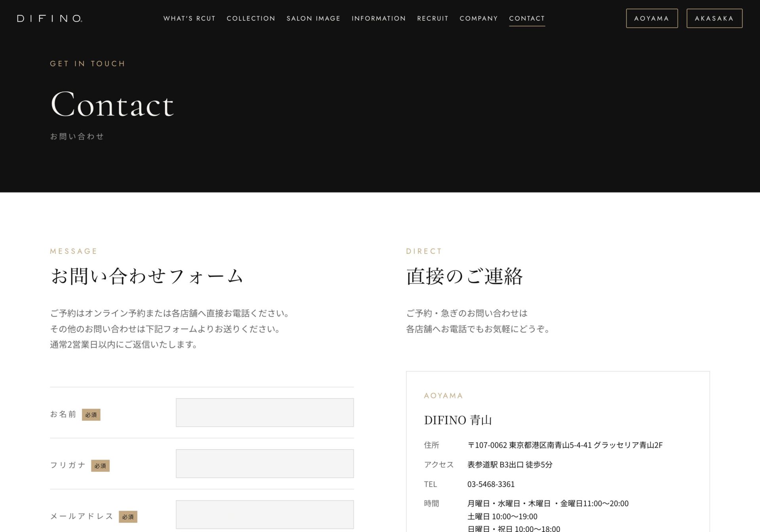
Task: Focus the お名前 input field
Action: point(265,412)
